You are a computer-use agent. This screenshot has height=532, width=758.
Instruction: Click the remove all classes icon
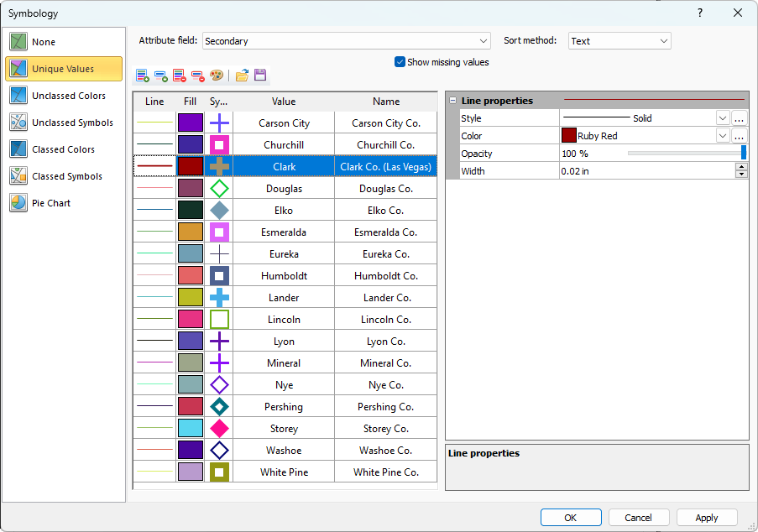pos(180,76)
